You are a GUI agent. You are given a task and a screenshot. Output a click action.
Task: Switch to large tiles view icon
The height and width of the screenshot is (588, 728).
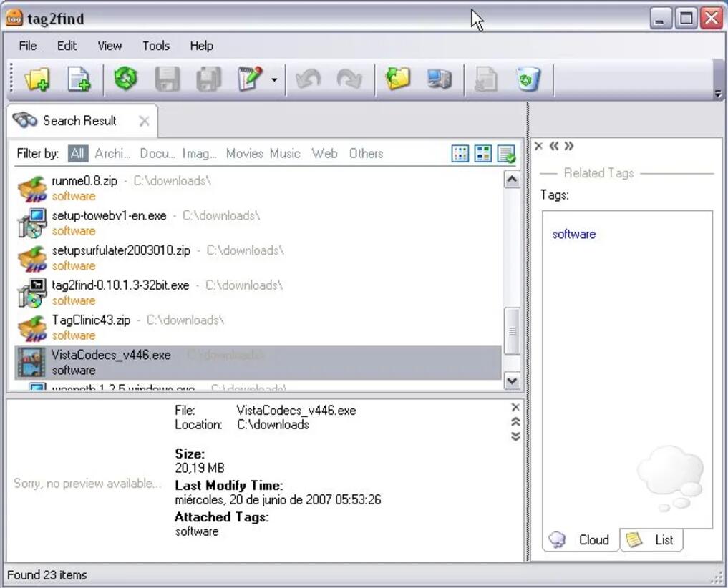pyautogui.click(x=483, y=154)
